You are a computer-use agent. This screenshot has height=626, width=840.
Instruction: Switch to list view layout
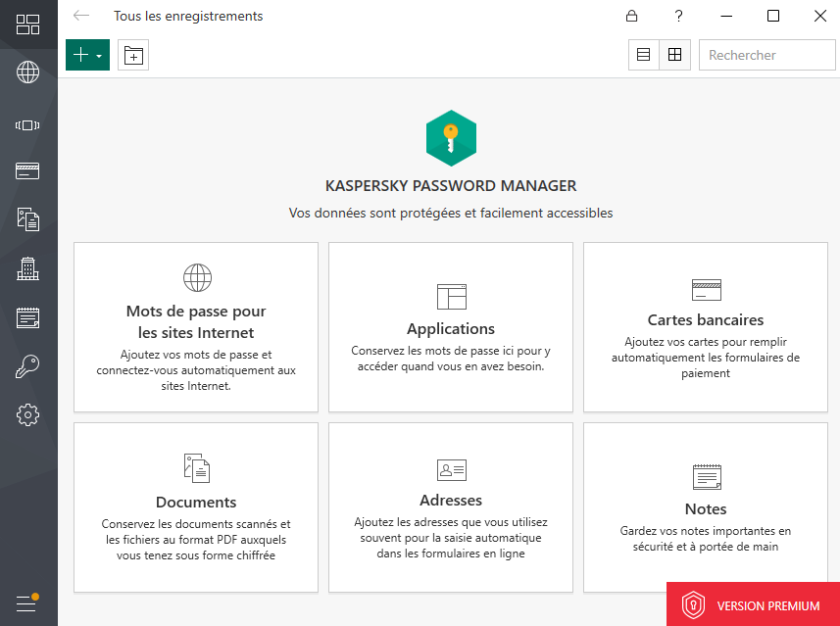click(x=644, y=56)
